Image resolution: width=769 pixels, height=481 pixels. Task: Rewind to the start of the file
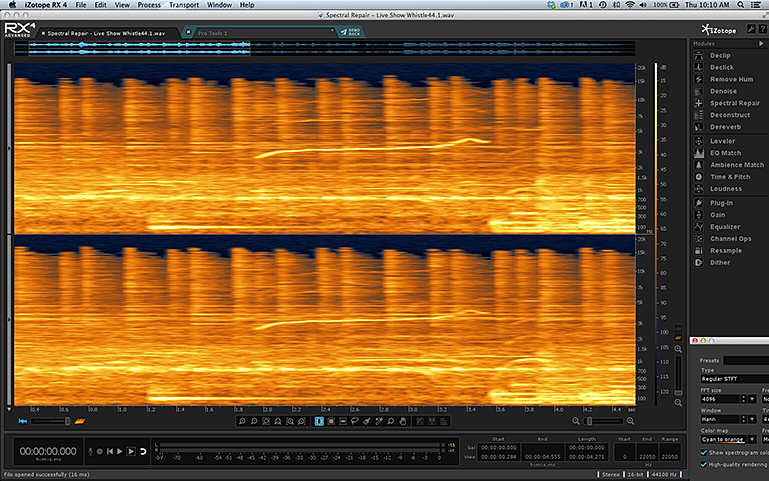point(110,451)
